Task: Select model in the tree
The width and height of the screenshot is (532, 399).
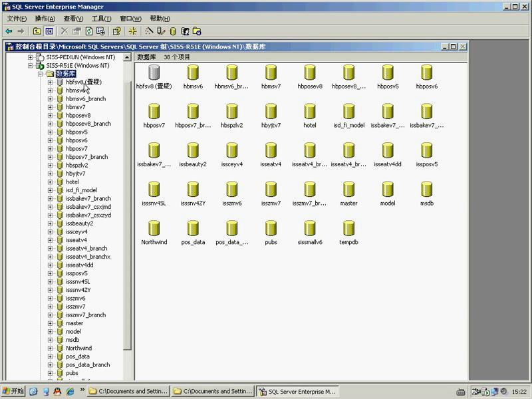Action: 73,331
